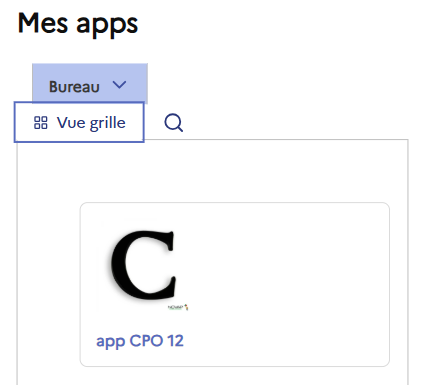Open the search magnifier icon
The width and height of the screenshot is (423, 385).
pyautogui.click(x=173, y=123)
